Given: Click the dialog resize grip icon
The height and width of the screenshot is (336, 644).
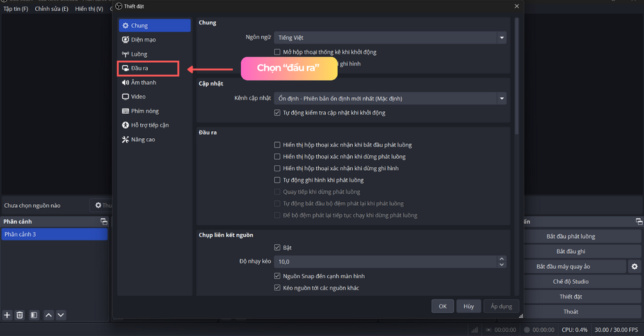Looking at the screenshot, I should pyautogui.click(x=521, y=316).
